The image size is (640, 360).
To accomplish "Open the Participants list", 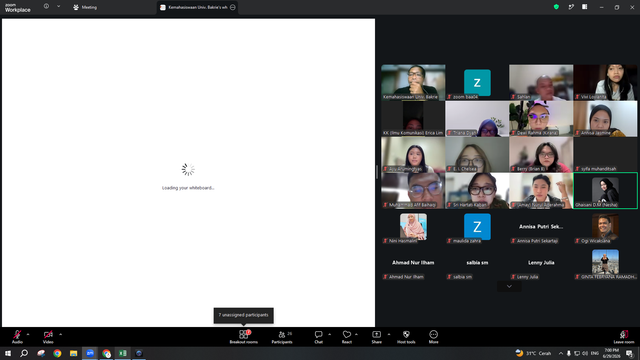I will point(282,337).
